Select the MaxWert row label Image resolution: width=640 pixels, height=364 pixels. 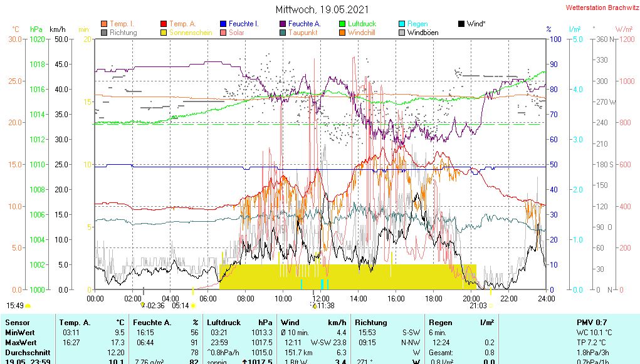(20, 342)
